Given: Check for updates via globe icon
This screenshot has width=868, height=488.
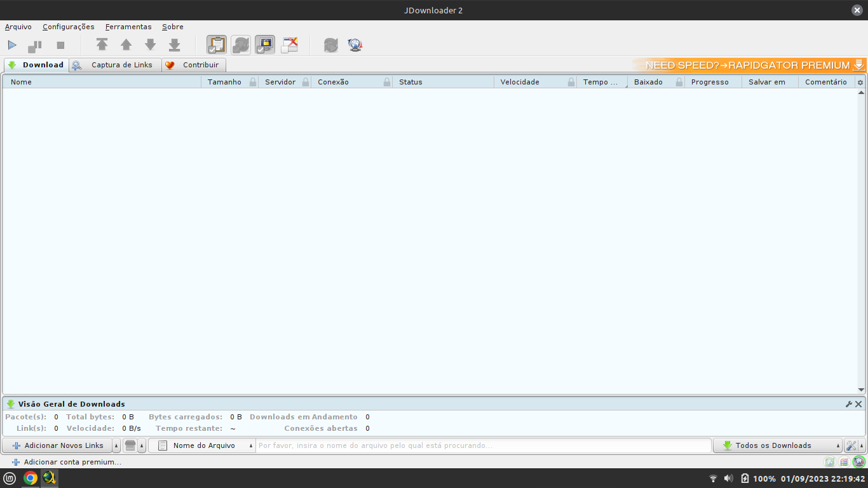Looking at the screenshot, I should click(355, 45).
